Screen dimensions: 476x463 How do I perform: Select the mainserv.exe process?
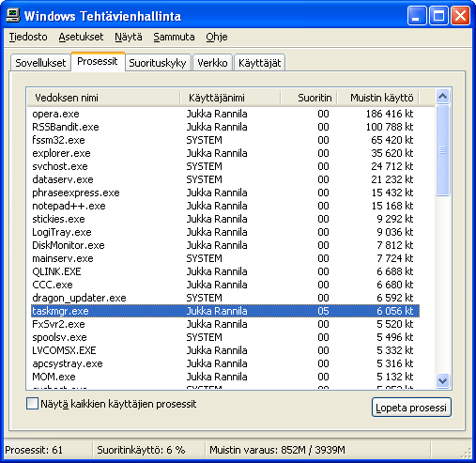tap(225, 258)
